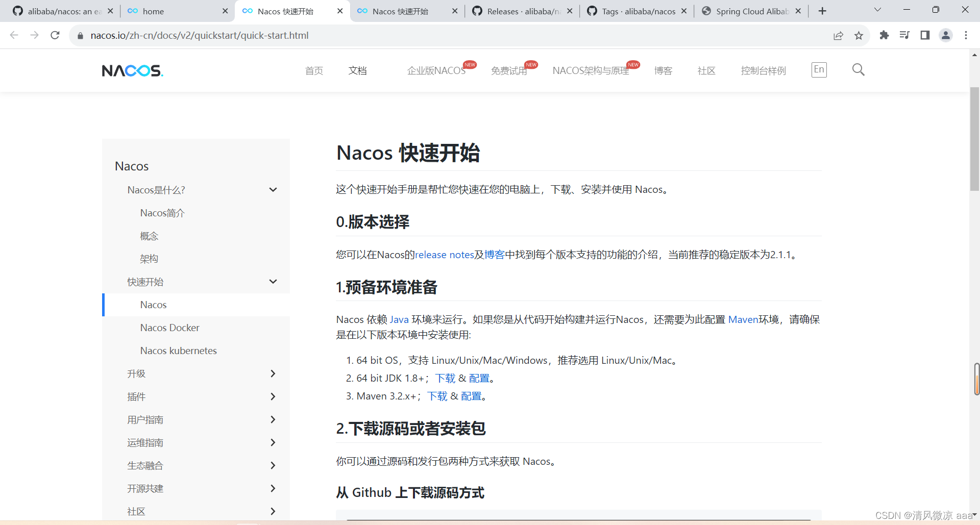Click the browser forward arrow
This screenshot has width=980, height=525.
click(x=34, y=35)
